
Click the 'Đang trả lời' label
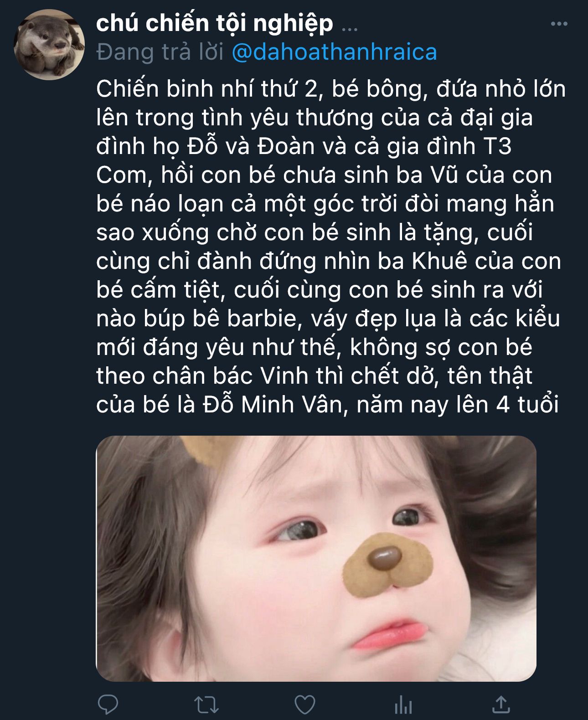click(160, 52)
